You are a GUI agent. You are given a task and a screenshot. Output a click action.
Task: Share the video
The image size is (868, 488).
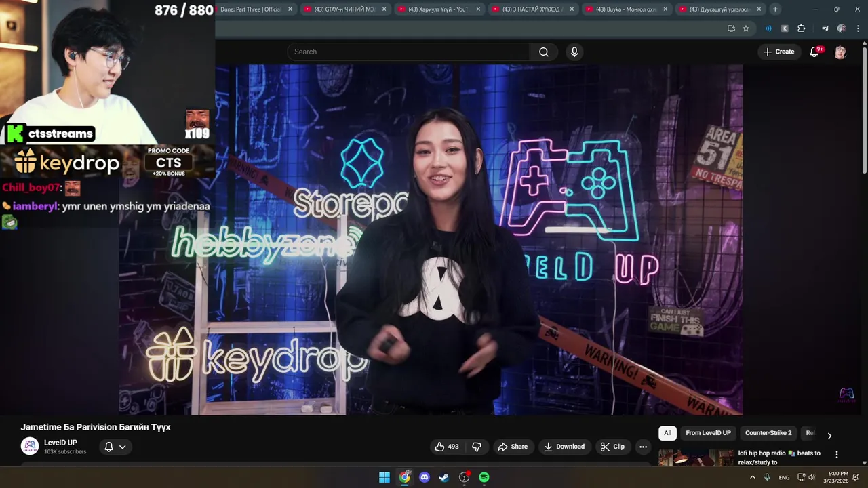click(x=512, y=447)
